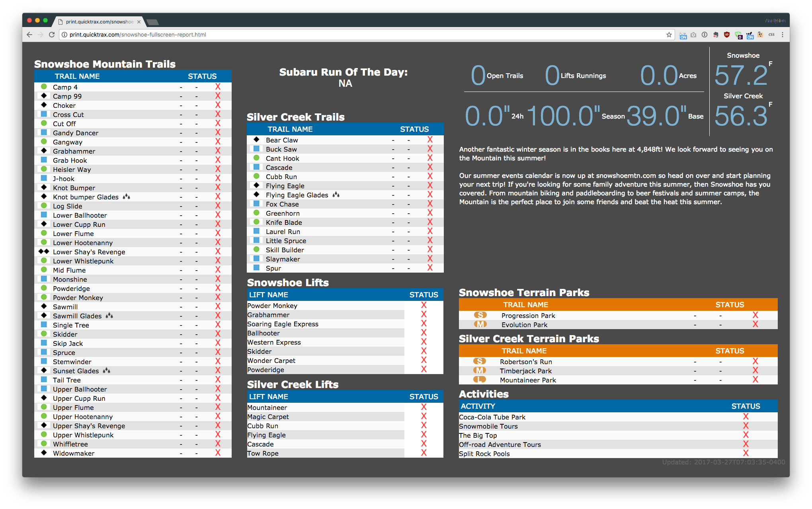Click the Progression Park S badge

[x=480, y=315]
